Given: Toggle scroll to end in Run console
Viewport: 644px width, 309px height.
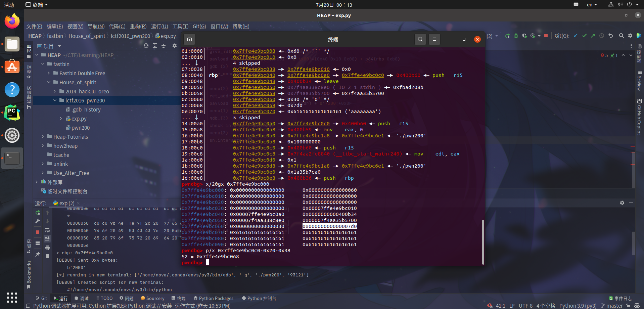Looking at the screenshot, I should [x=47, y=238].
